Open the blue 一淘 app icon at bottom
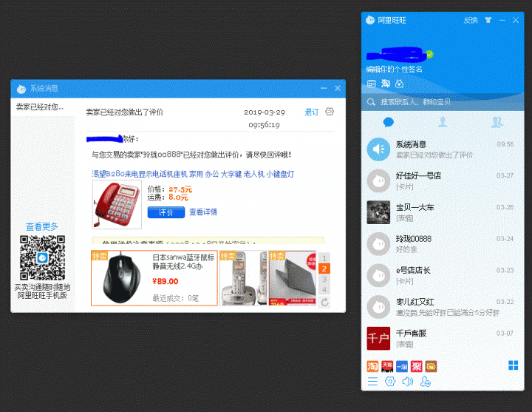The image size is (532, 412). [402, 366]
